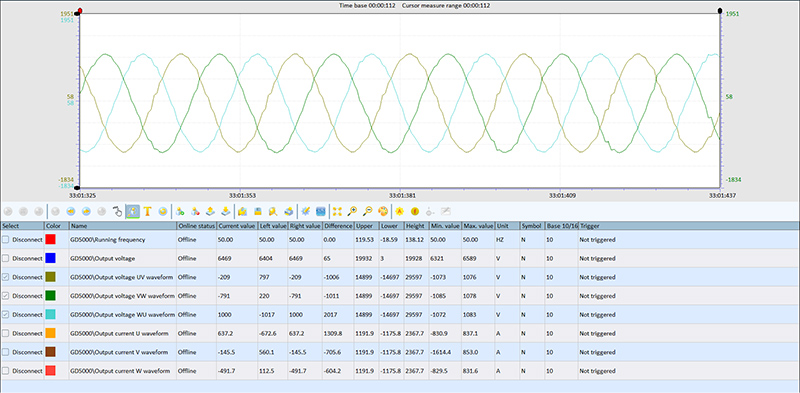Click the black cursor marker top right

[720, 11]
